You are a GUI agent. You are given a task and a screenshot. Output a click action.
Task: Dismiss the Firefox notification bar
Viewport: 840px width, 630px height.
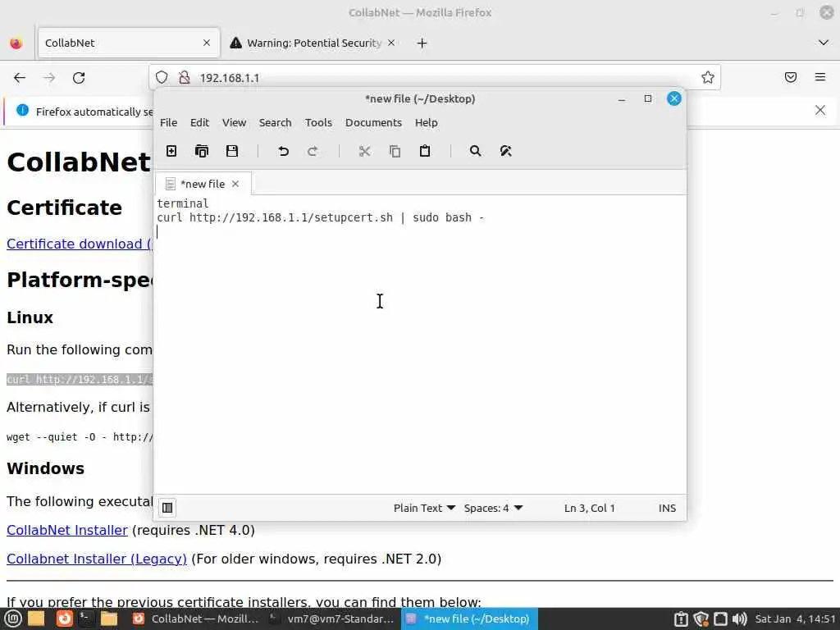coord(820,111)
